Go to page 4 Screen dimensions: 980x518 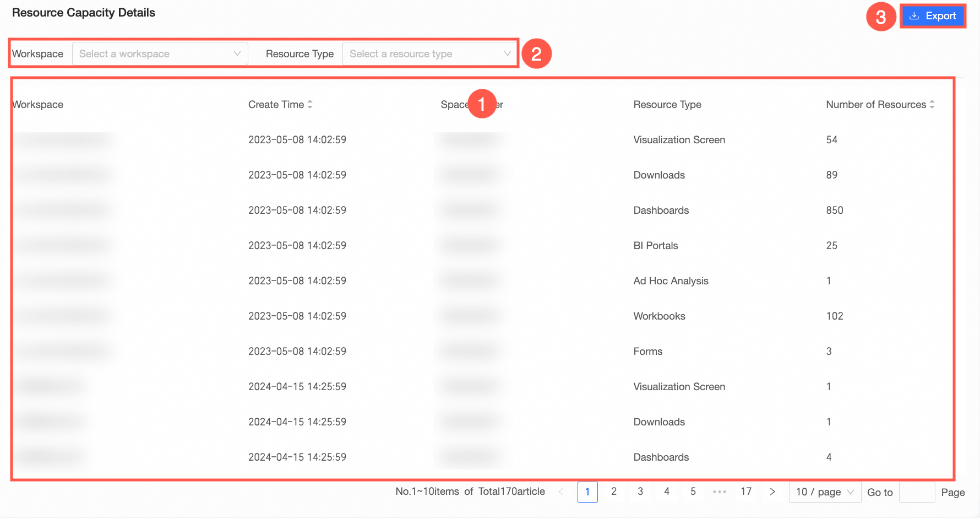click(667, 492)
